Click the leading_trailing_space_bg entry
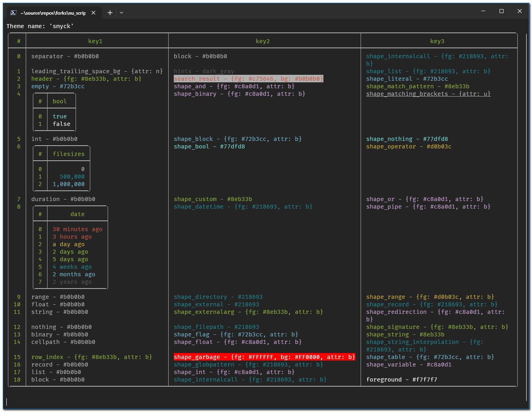532x412 pixels. 97,71
